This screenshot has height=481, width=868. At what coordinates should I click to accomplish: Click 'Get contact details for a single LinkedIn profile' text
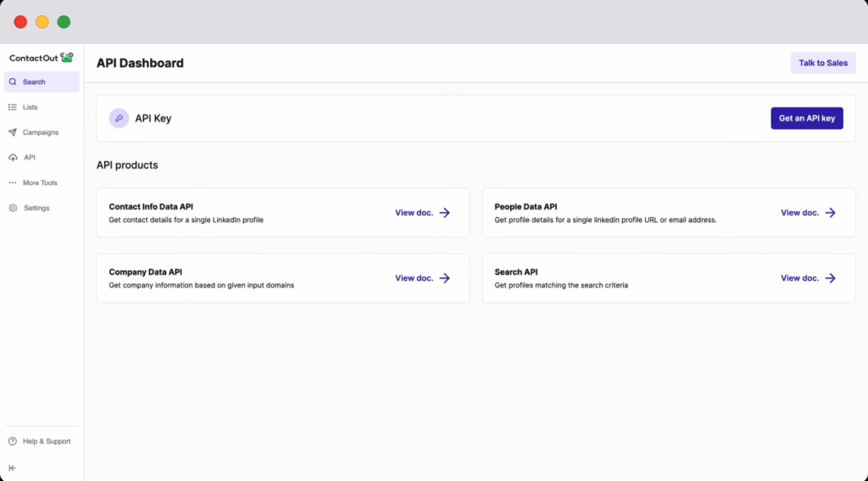coord(186,220)
